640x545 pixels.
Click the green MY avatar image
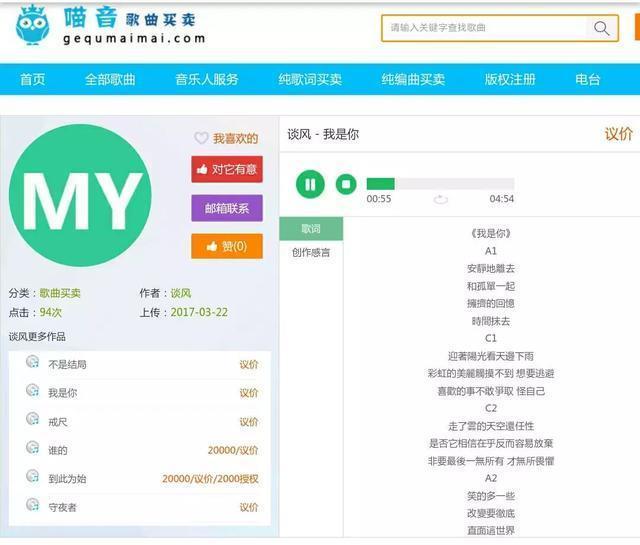pos(80,196)
